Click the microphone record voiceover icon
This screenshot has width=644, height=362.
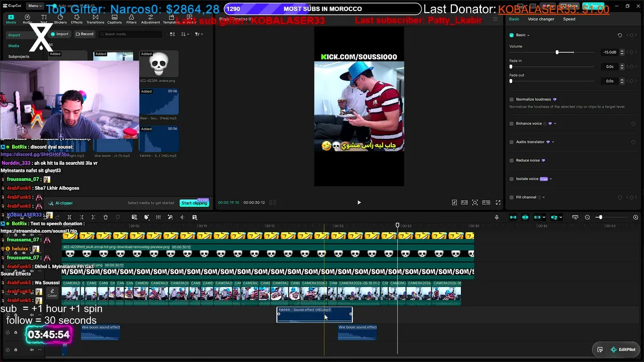pyautogui.click(x=497, y=217)
